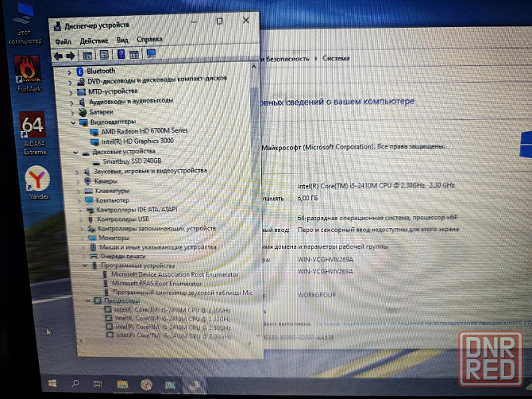The width and height of the screenshot is (532, 399).
Task: Open the Справка menu
Action: [x=149, y=40]
